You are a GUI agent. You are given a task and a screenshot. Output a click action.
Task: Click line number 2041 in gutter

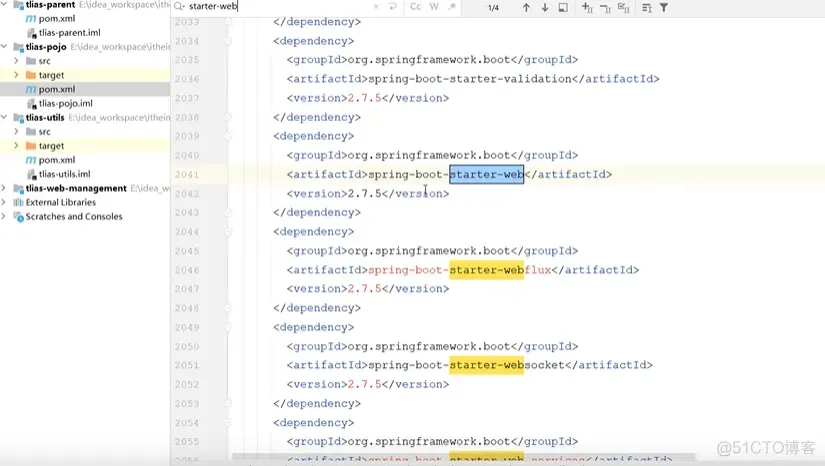point(187,175)
